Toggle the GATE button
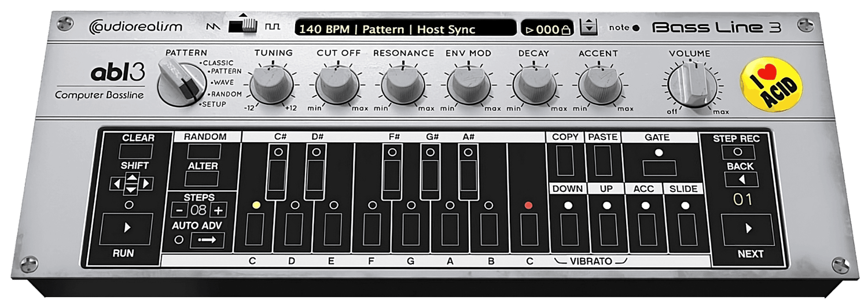Viewport: 868px width, 307px height. (x=659, y=168)
